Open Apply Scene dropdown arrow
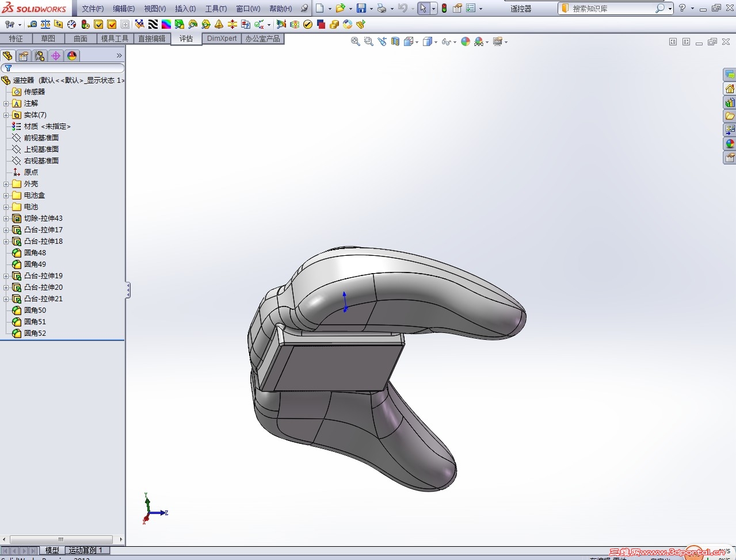 pyautogui.click(x=487, y=42)
